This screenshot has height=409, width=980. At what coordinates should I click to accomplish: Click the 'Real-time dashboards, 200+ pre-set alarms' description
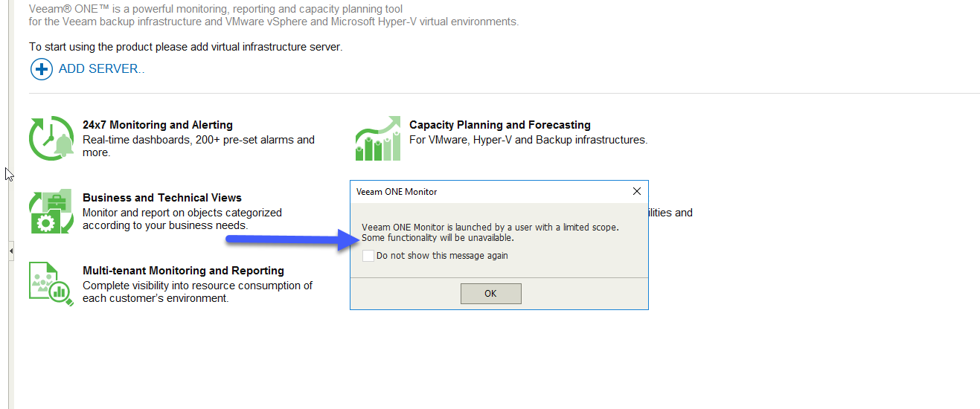[199, 146]
